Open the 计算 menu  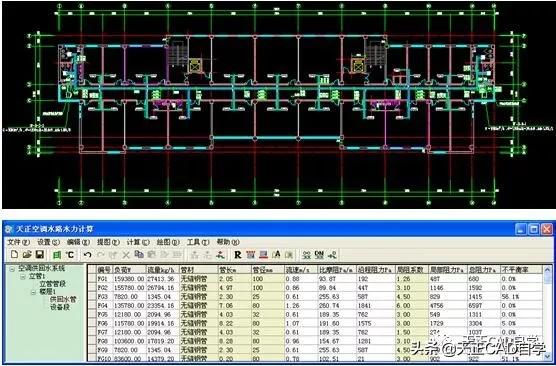click(x=138, y=242)
